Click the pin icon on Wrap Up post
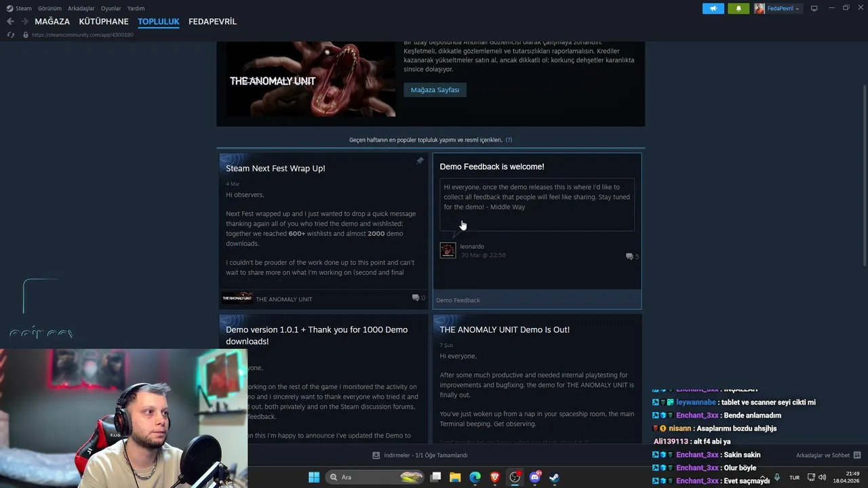The height and width of the screenshot is (488, 868). pos(420,161)
